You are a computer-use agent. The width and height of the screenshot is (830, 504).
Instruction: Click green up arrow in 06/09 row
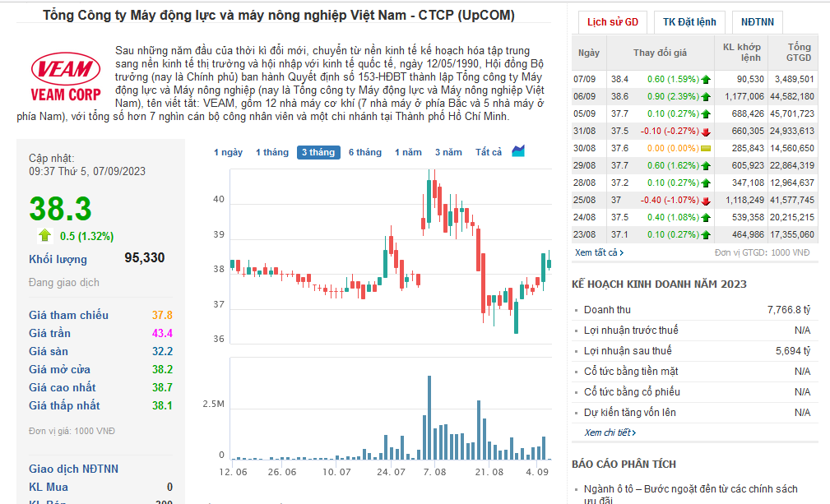tap(706, 97)
